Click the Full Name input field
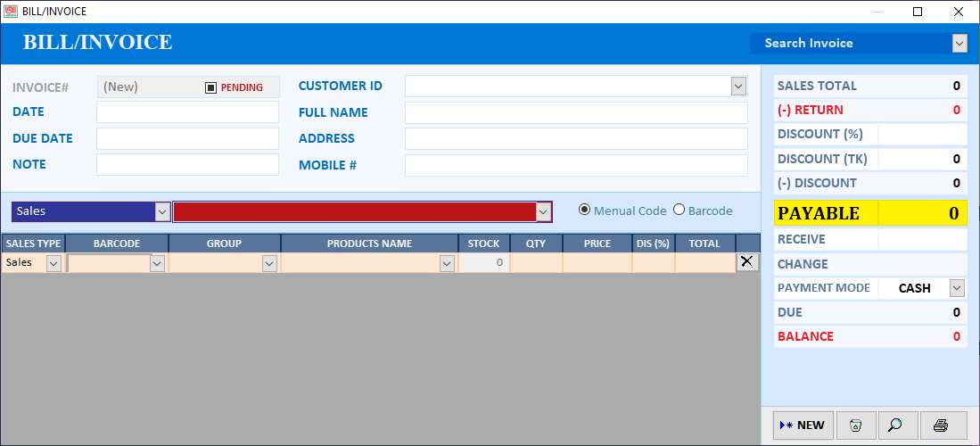Screen dimensions: 980x446 tap(576, 112)
